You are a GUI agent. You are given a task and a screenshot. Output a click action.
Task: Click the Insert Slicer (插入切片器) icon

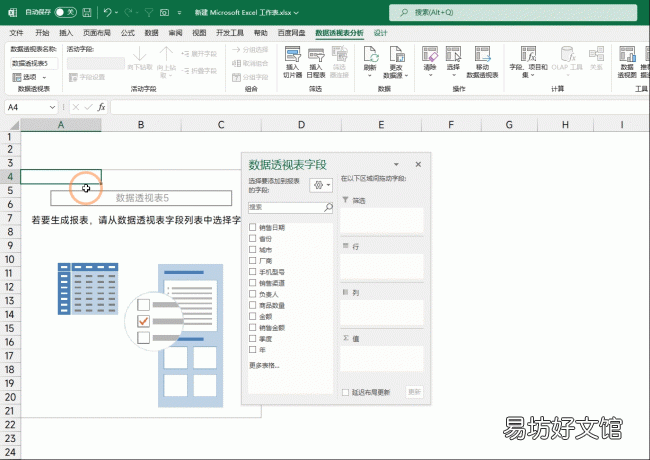click(292, 54)
